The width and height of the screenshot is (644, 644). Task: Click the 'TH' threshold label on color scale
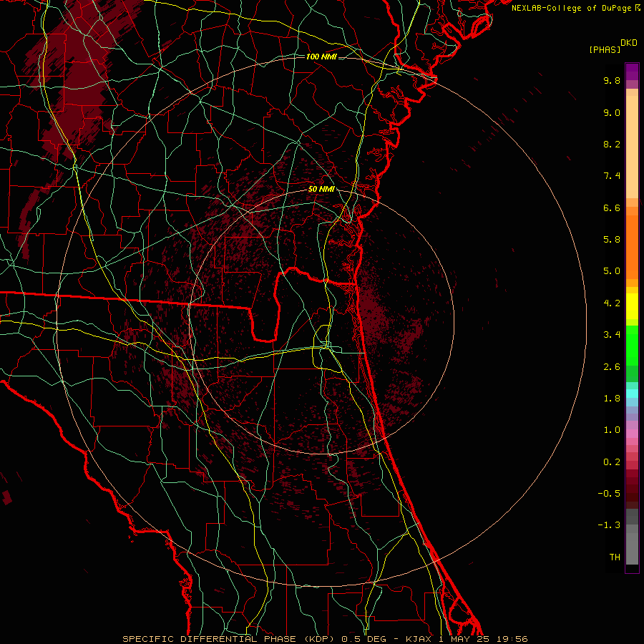(x=615, y=557)
